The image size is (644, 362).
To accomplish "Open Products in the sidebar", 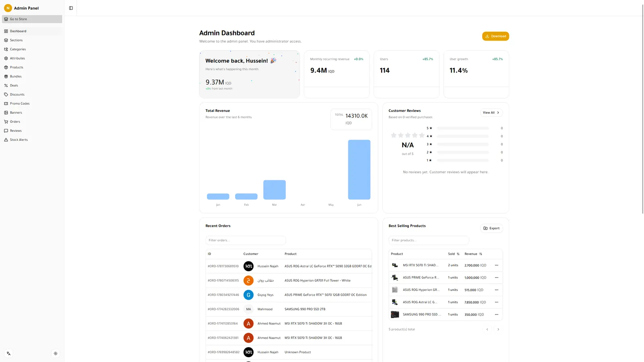I will pyautogui.click(x=32, y=67).
